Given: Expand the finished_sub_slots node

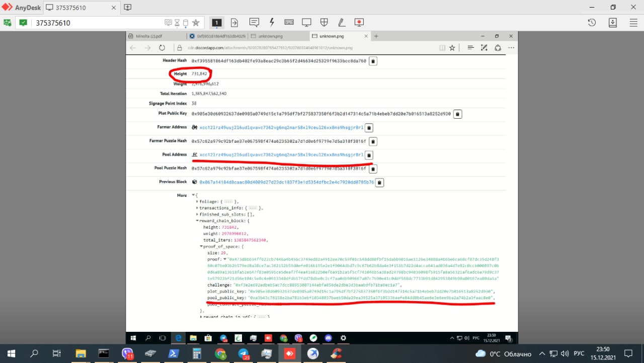Looking at the screenshot, I should 197,214.
